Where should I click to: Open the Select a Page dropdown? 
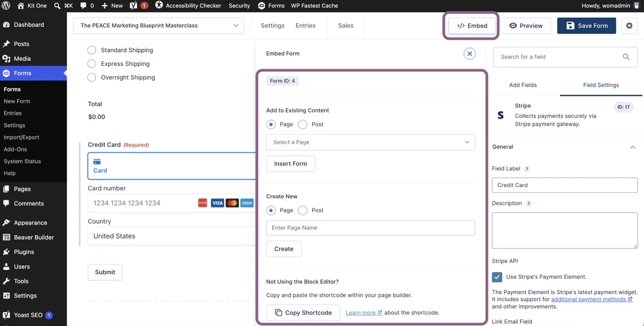click(370, 143)
